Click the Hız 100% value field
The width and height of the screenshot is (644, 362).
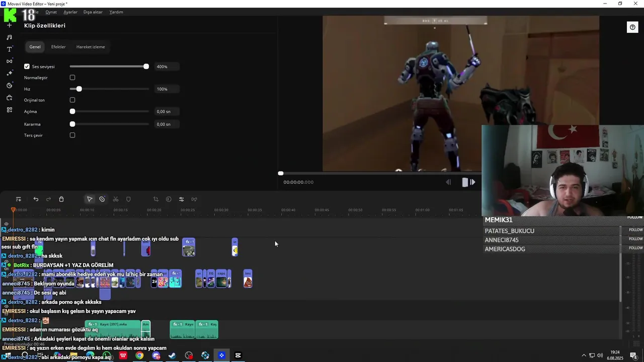(x=167, y=89)
